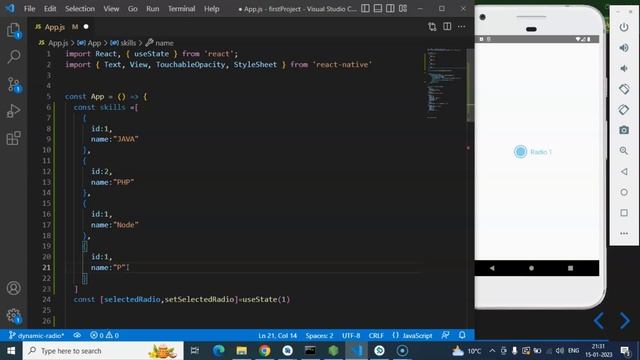Select the Radio 1 radio button on phone
This screenshot has width=640, height=360.
520,152
